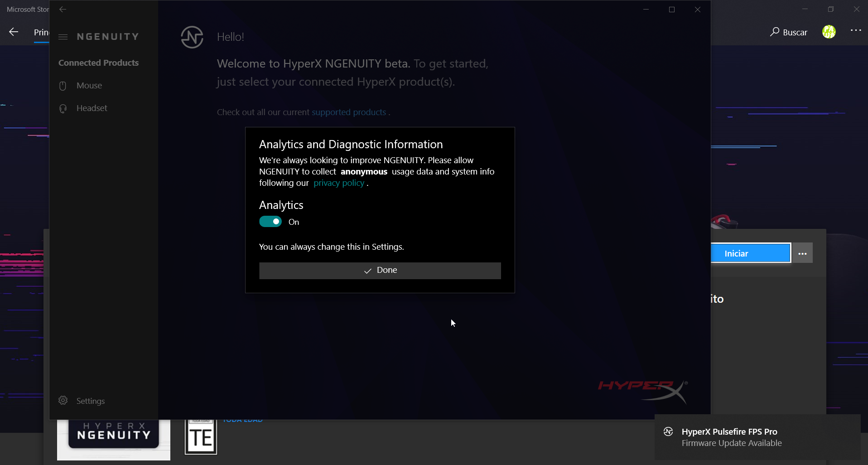Click the Microsoft Store back arrow
Viewport: 868px width, 465px height.
click(x=14, y=32)
